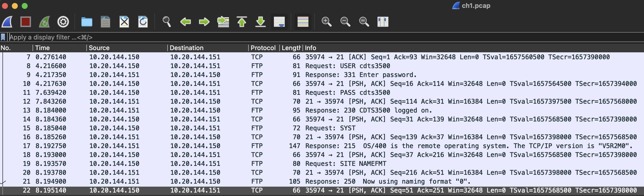Image resolution: width=644 pixels, height=196 pixels.
Task: Open display filter bookmarks
Action: click(3, 37)
